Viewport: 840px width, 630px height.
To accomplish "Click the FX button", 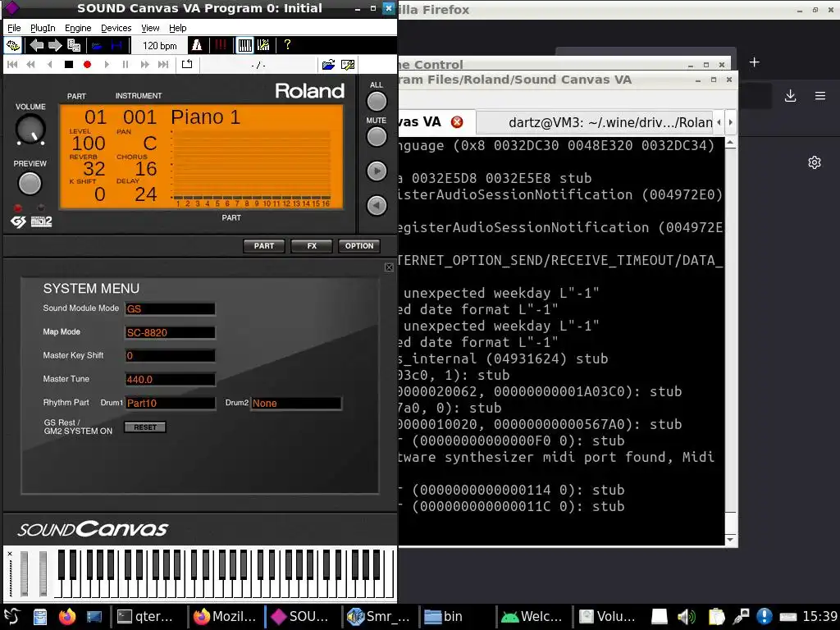I will 312,246.
